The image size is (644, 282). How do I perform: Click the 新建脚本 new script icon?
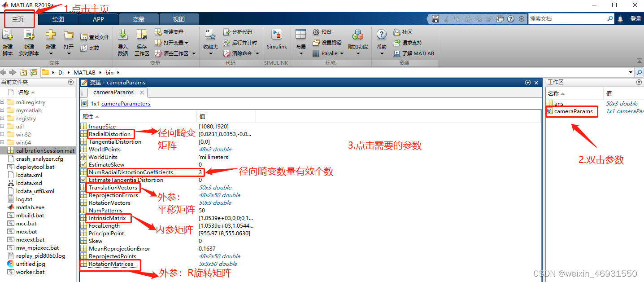[8, 35]
